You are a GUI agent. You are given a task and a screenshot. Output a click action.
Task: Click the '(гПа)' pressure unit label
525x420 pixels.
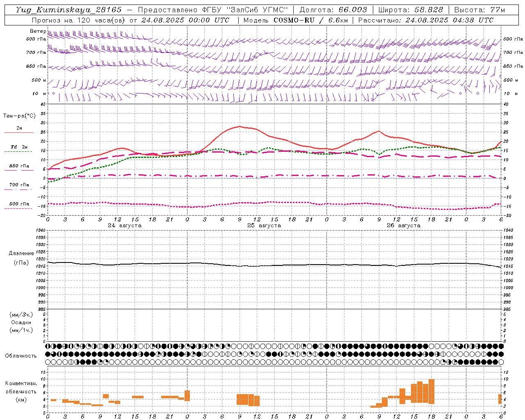21,262
